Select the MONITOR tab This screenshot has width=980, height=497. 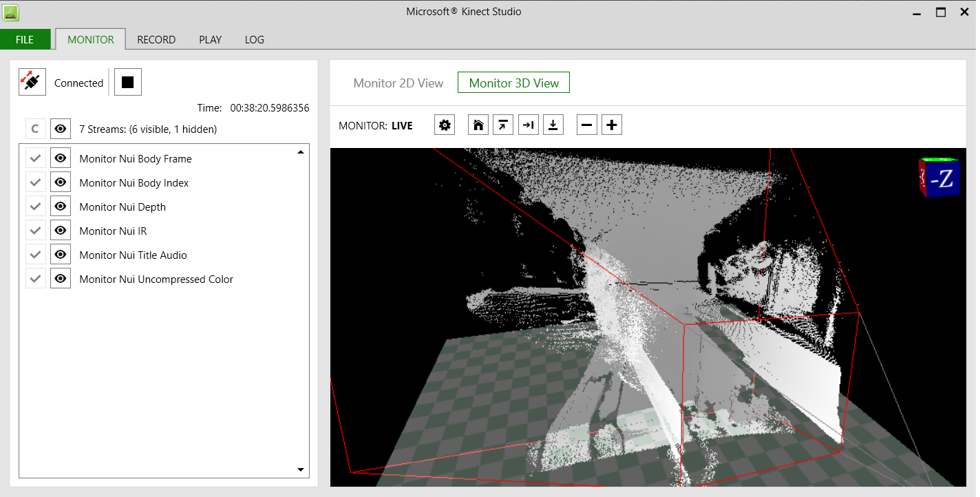point(91,39)
